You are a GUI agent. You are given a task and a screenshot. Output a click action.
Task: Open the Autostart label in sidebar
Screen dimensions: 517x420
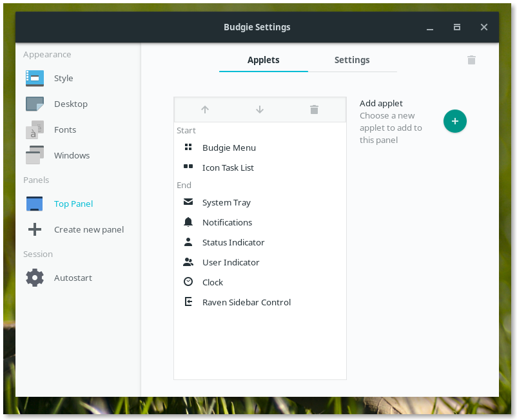click(x=73, y=278)
